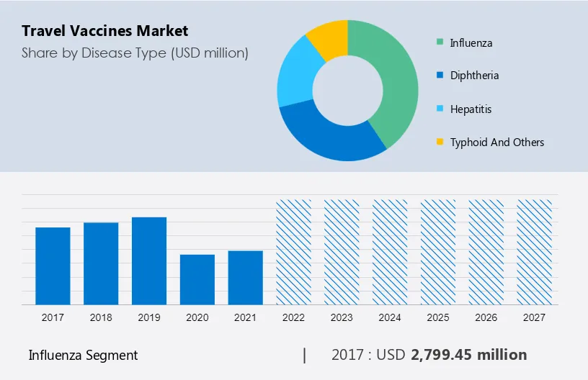Click the 2021 axis label
588x380 pixels.
coord(246,317)
